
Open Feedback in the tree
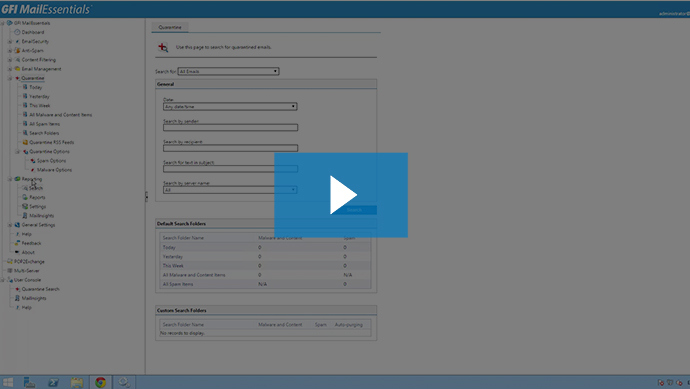tap(31, 243)
